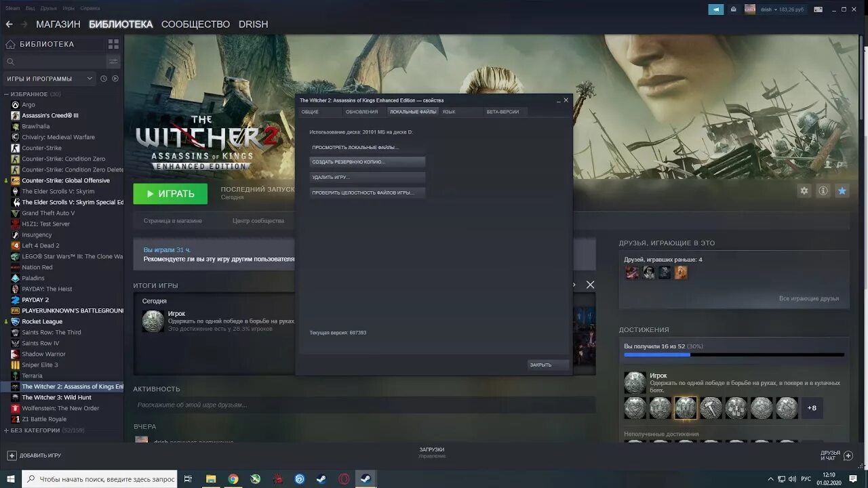The image size is (868, 488).
Task: Open the announcements megaphone icon
Action: point(716,9)
